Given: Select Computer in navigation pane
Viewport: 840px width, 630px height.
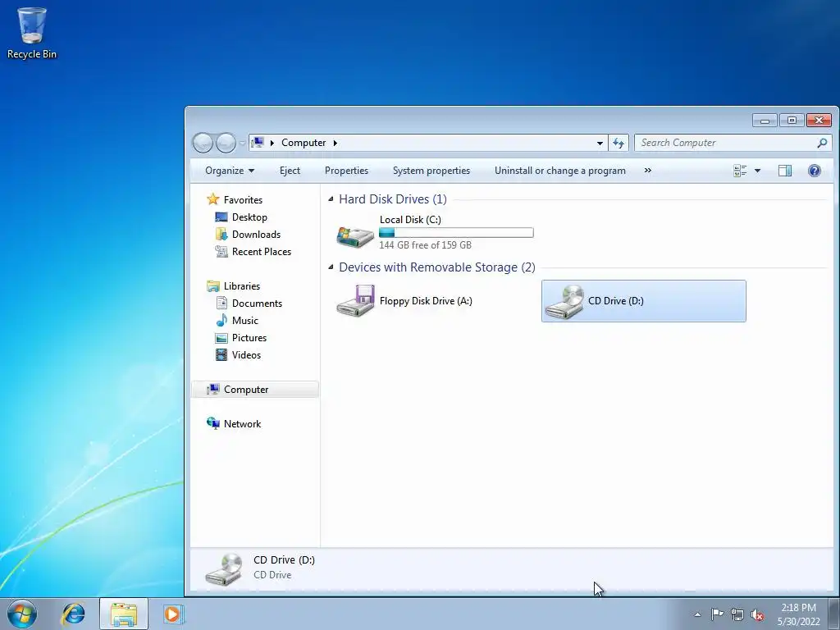Looking at the screenshot, I should [255, 390].
